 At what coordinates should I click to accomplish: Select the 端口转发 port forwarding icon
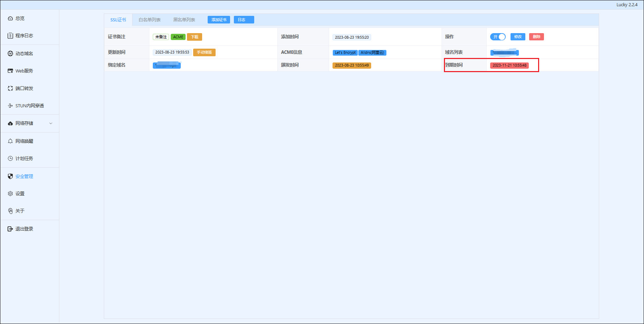[10, 88]
